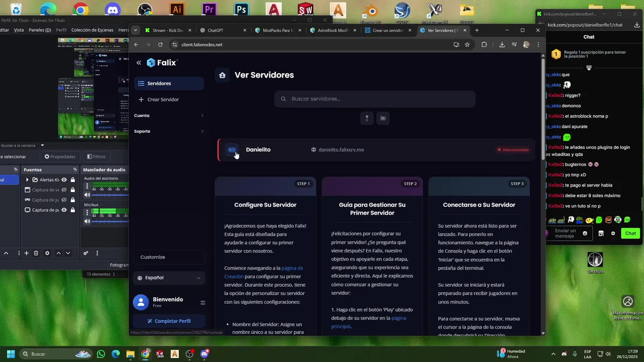Open the página de Creación link
Screen dimensions: 644x362
264,272
